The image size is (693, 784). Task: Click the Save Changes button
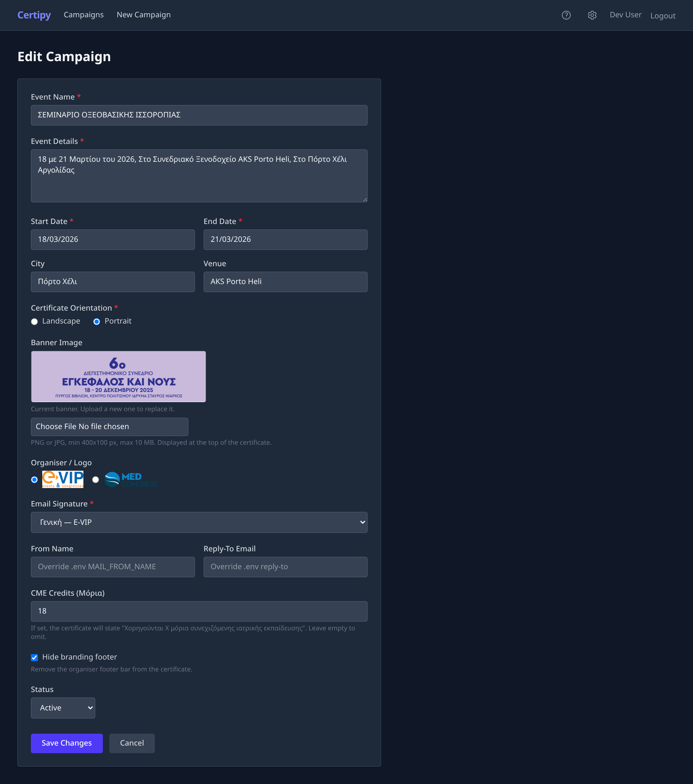pyautogui.click(x=67, y=743)
